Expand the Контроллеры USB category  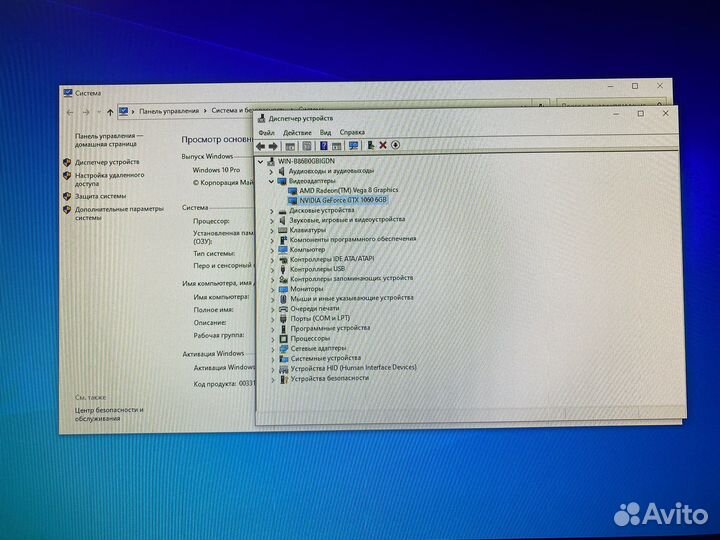point(272,270)
